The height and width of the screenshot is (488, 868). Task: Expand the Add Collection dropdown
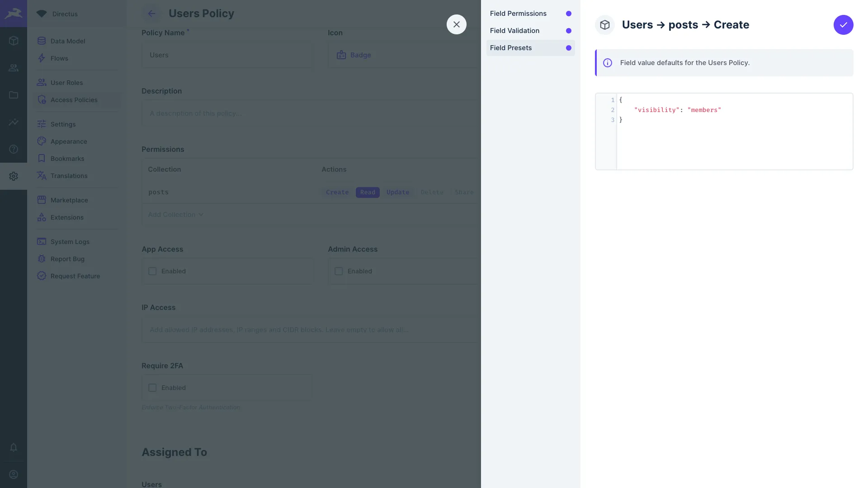pyautogui.click(x=175, y=215)
